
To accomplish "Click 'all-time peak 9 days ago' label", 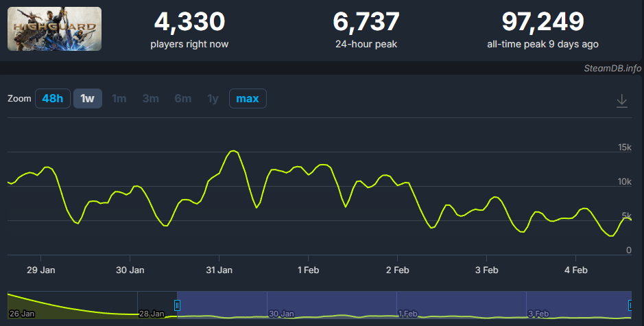I will coord(542,45).
